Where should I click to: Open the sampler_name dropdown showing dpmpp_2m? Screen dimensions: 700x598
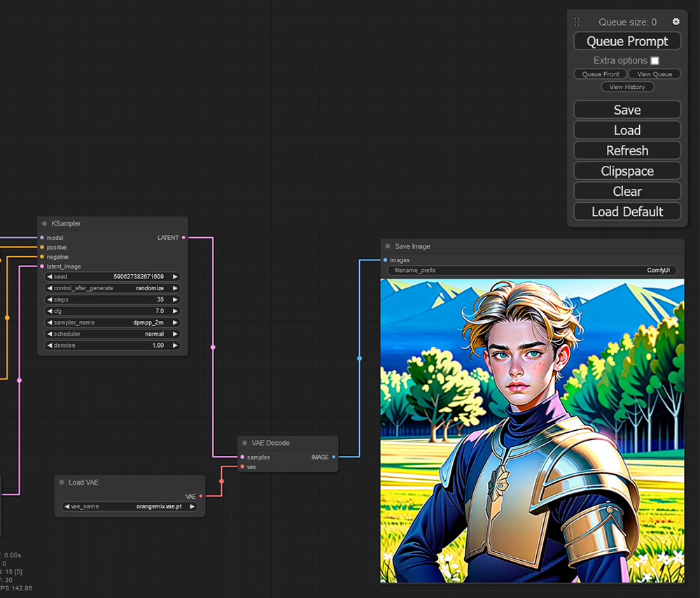point(113,323)
